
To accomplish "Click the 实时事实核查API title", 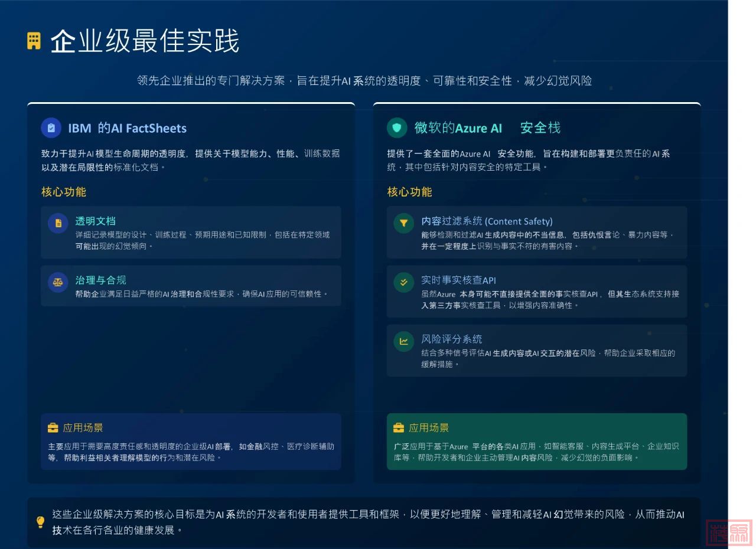I will coord(458,280).
